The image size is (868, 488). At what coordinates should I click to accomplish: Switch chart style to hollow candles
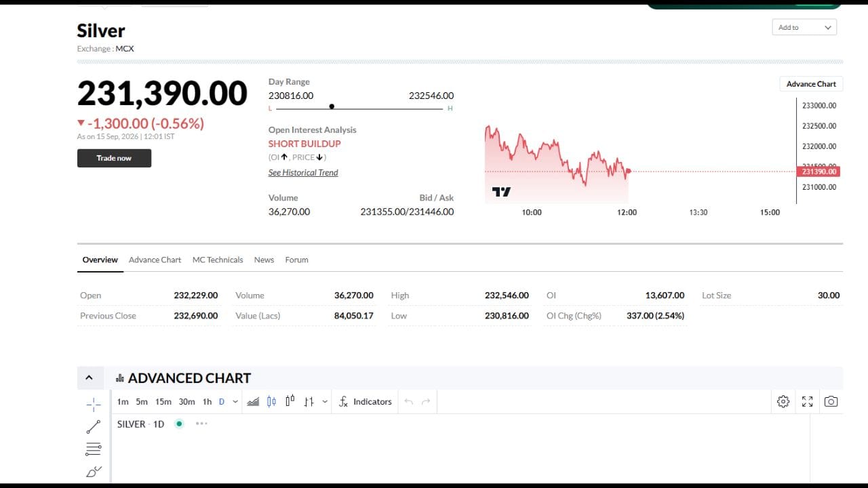tap(290, 401)
